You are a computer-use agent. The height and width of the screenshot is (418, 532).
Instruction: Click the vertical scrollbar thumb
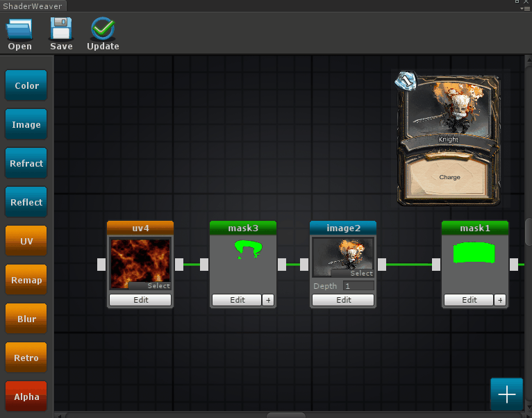(529, 232)
